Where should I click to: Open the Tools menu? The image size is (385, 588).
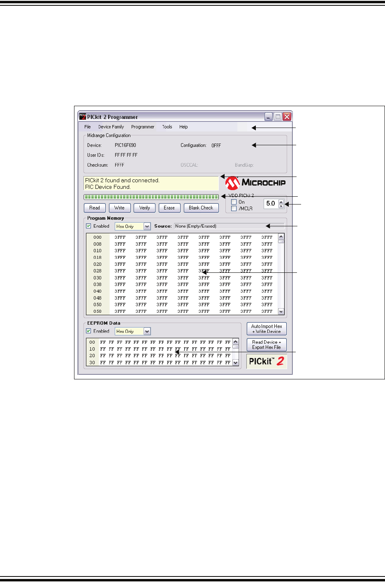point(167,127)
